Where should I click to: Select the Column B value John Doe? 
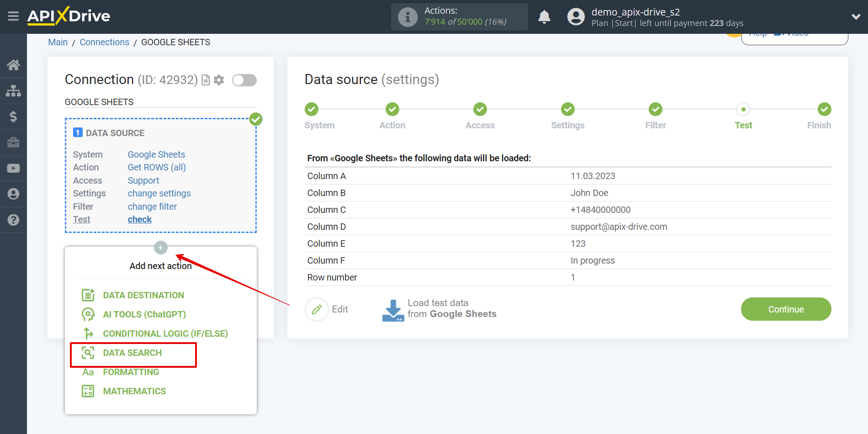pos(589,193)
